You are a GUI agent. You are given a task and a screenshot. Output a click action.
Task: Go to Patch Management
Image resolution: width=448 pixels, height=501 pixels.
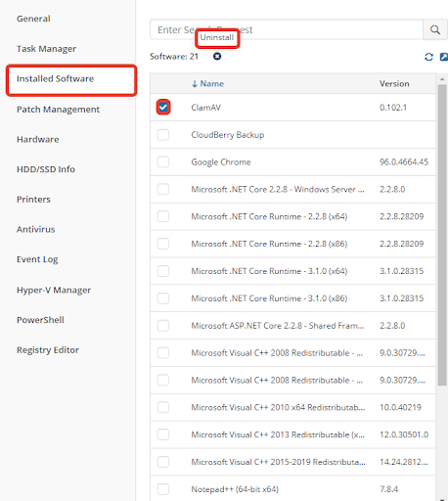coord(58,110)
